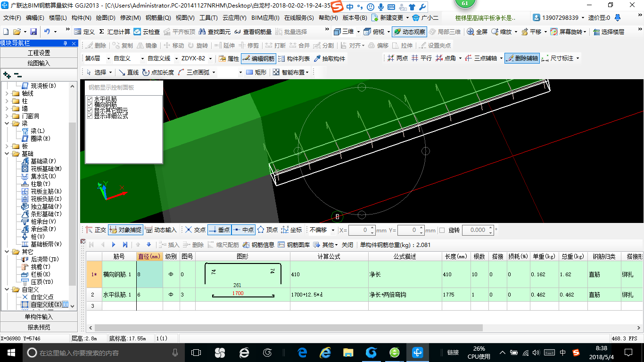Toggle the 中点 midpoint snap
The width and height of the screenshot is (644, 362).
pos(243,230)
